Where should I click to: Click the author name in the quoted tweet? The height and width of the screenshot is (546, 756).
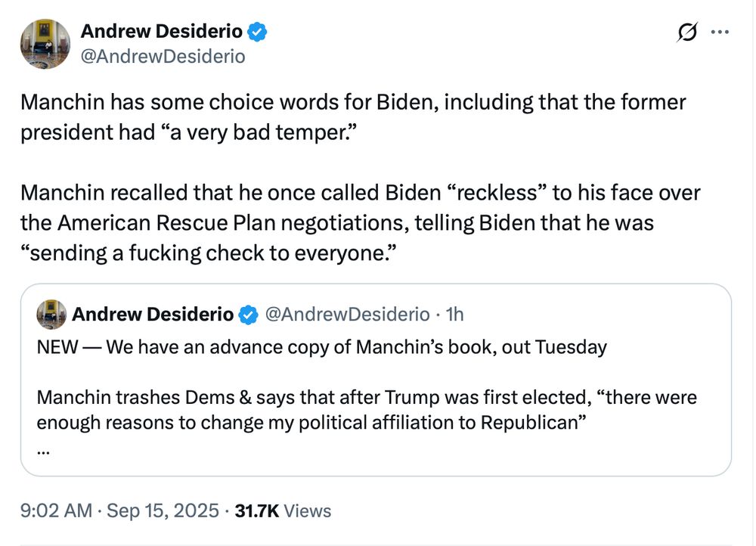click(x=153, y=314)
